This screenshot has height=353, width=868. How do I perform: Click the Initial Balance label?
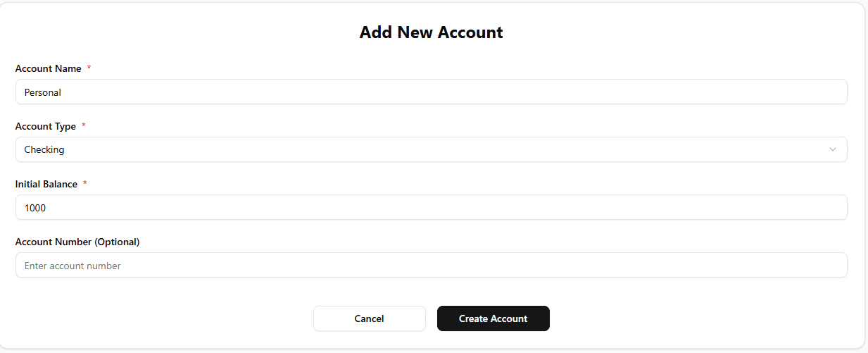pos(46,184)
